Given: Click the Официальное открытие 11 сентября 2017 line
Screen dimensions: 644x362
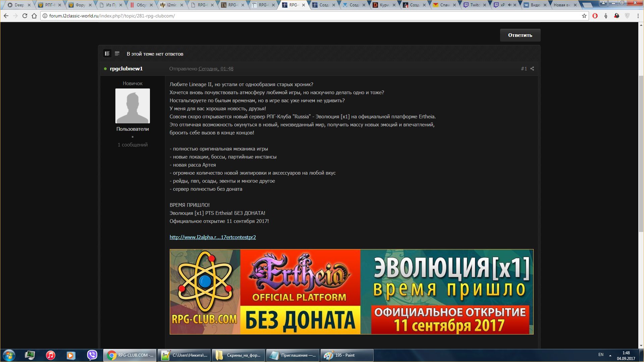Looking at the screenshot, I should [x=219, y=221].
